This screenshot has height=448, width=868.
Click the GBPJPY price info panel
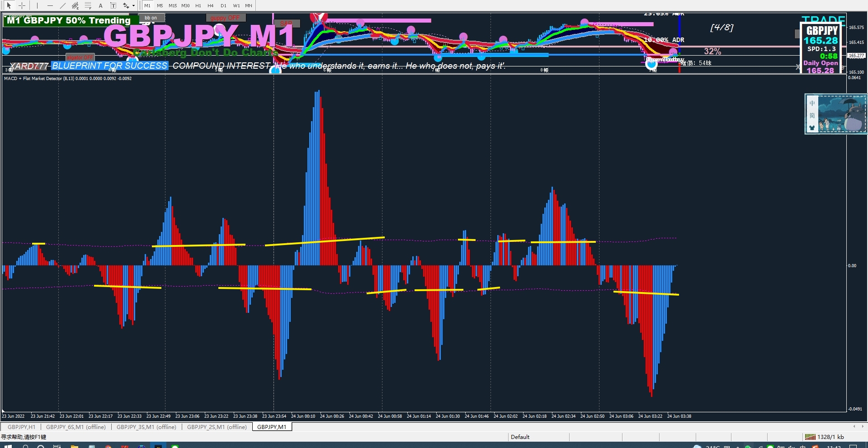click(821, 48)
